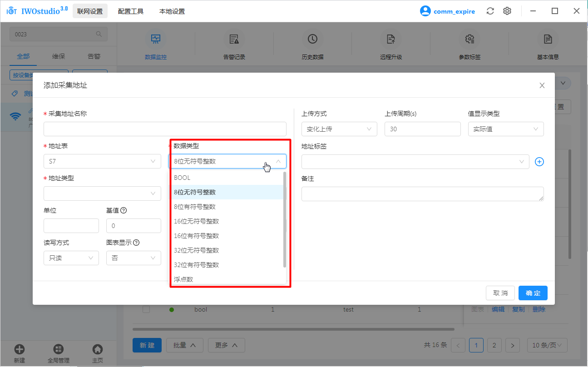The height and width of the screenshot is (367, 588).
Task: Choose 32位有符号整数 option
Action: coord(196,265)
